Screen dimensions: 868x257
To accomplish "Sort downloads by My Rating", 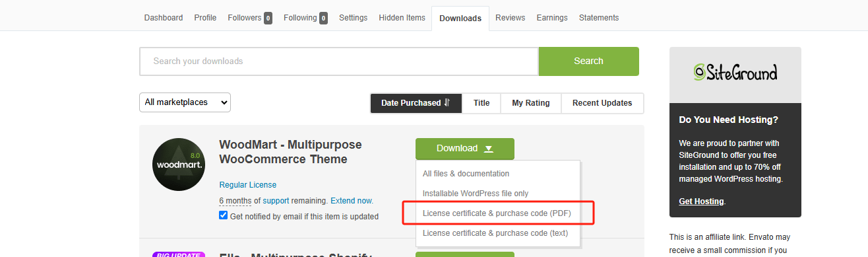I will (531, 103).
